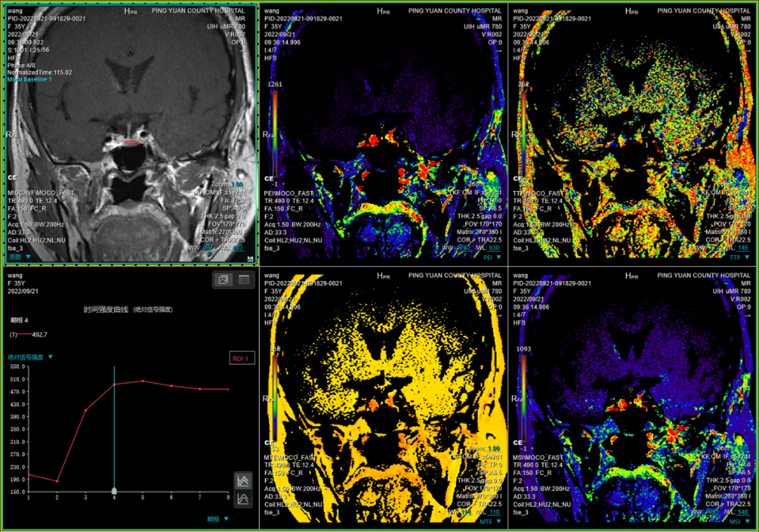Click the curve data point at phase 6
The image size is (759, 532).
[x=171, y=386]
